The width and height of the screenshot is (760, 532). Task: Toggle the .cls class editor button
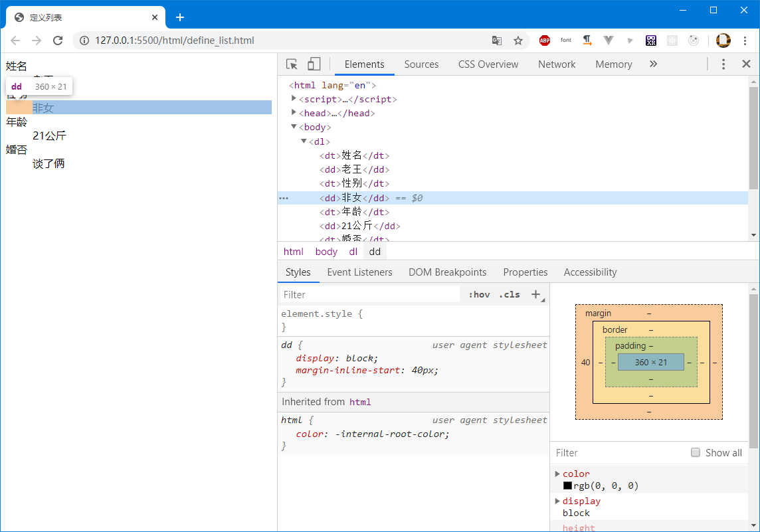(510, 295)
